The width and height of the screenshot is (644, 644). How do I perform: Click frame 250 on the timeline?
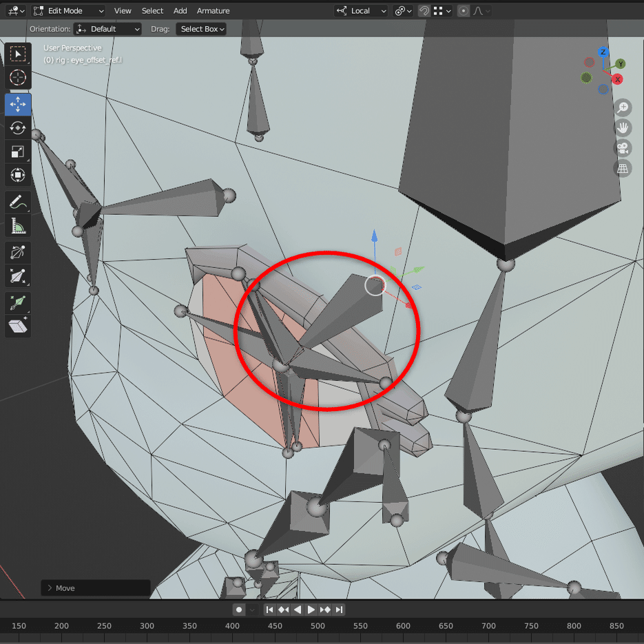(x=104, y=625)
